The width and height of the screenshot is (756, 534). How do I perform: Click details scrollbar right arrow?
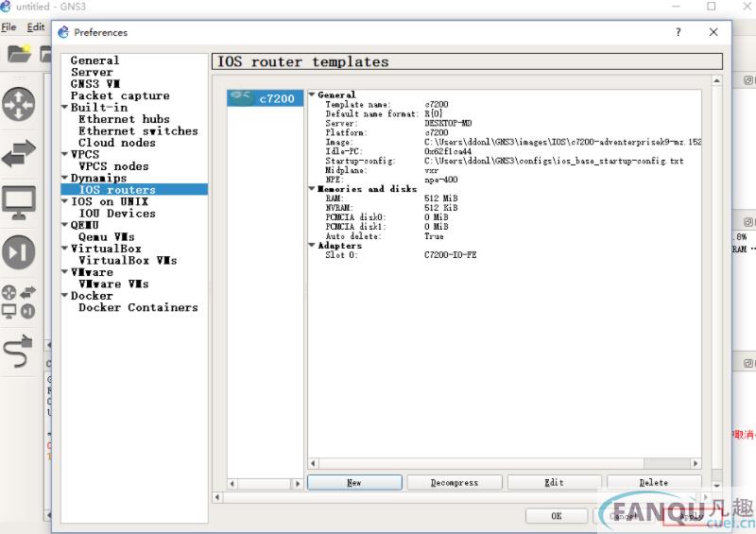(696, 463)
